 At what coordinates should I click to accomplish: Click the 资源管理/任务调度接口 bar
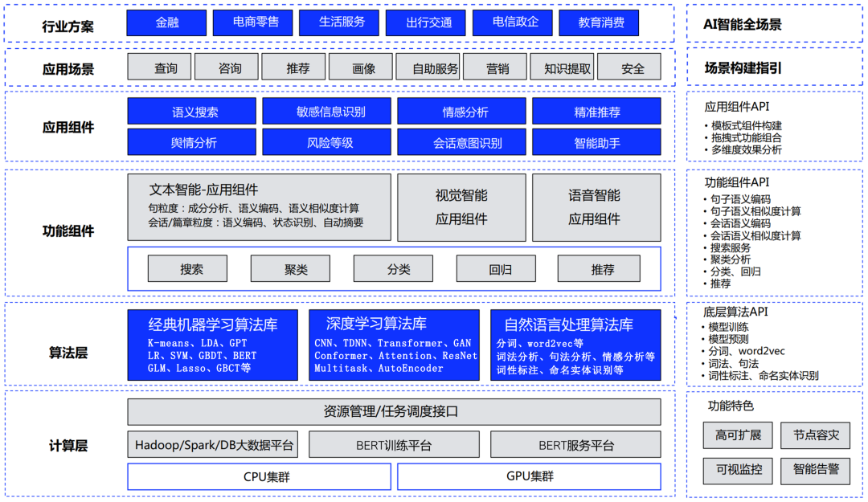[x=394, y=412]
